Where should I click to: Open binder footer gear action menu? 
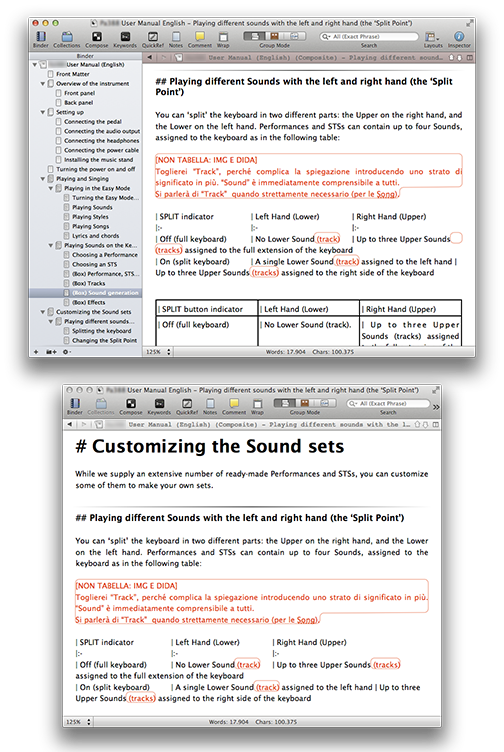(x=67, y=352)
